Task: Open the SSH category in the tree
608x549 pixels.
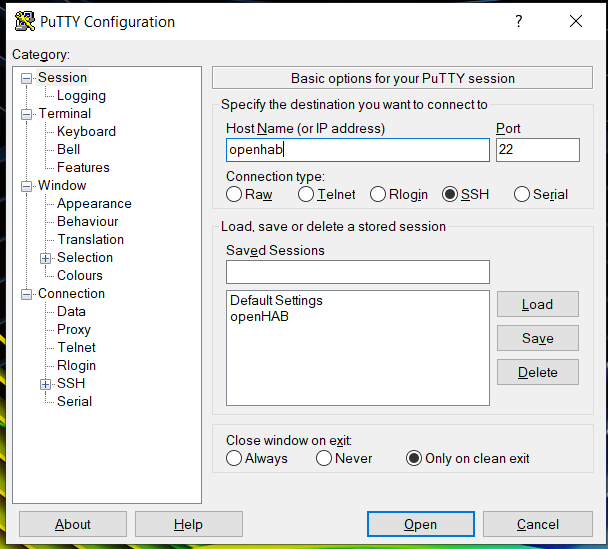Action: coord(71,383)
